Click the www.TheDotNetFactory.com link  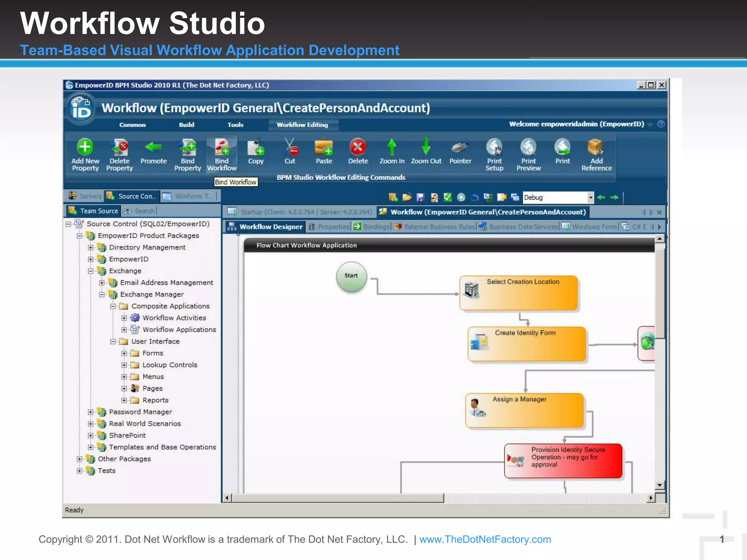click(485, 539)
